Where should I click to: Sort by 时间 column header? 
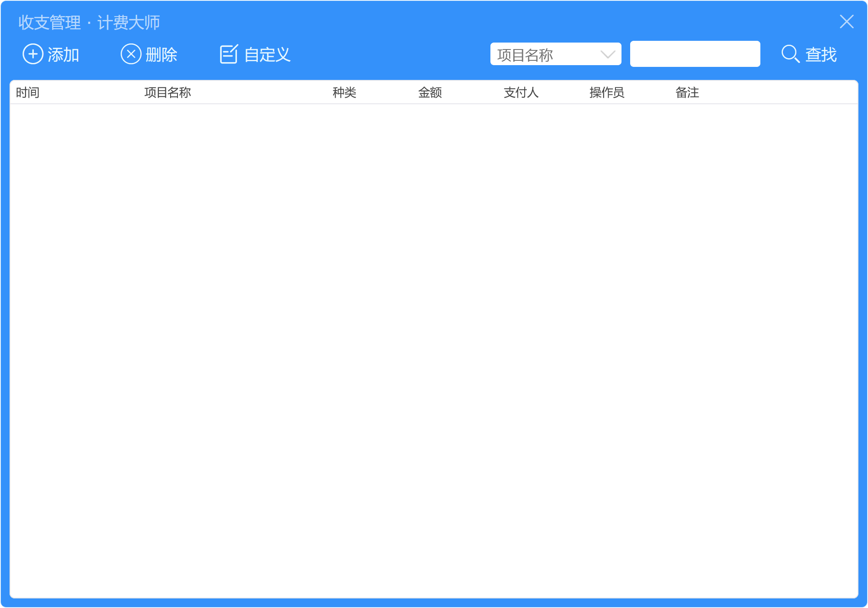(28, 93)
